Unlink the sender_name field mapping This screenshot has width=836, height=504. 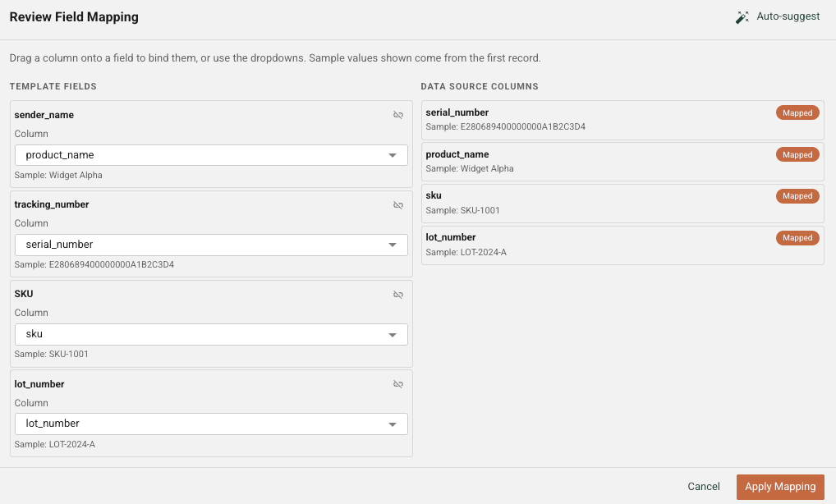tap(397, 115)
